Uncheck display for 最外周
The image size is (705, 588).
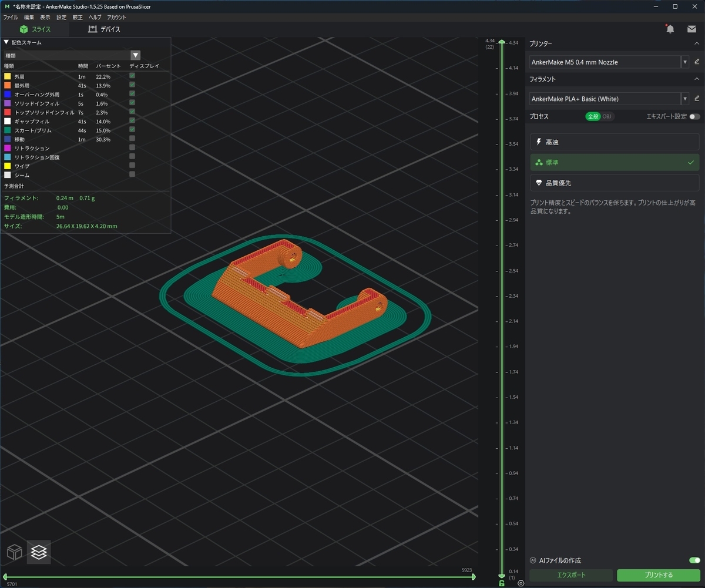(132, 85)
